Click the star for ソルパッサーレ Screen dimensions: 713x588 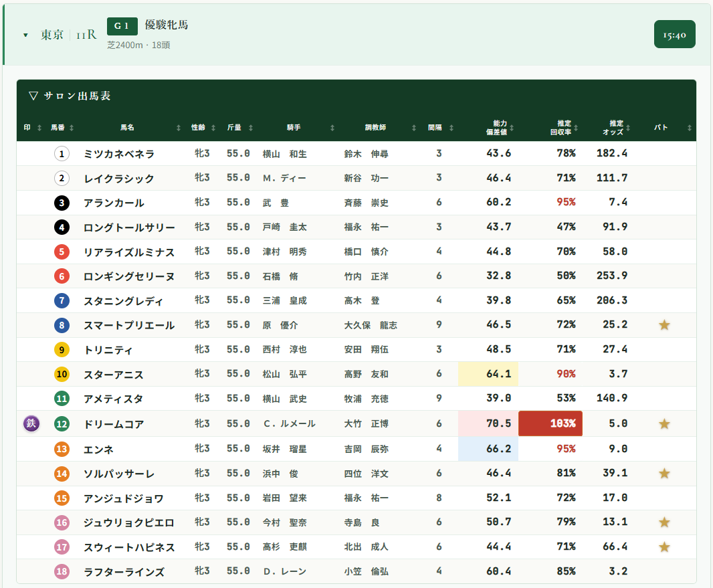click(x=664, y=474)
